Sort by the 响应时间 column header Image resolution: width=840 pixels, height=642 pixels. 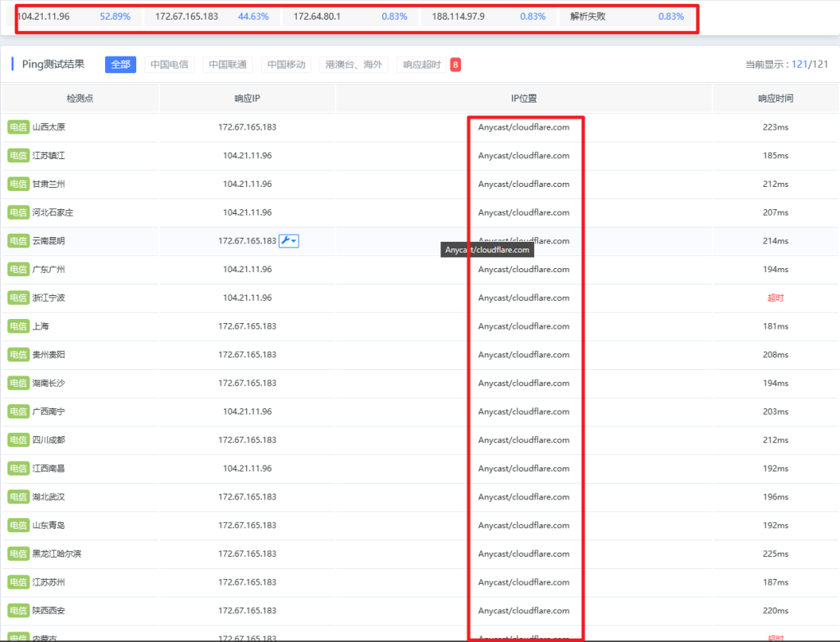click(x=775, y=98)
